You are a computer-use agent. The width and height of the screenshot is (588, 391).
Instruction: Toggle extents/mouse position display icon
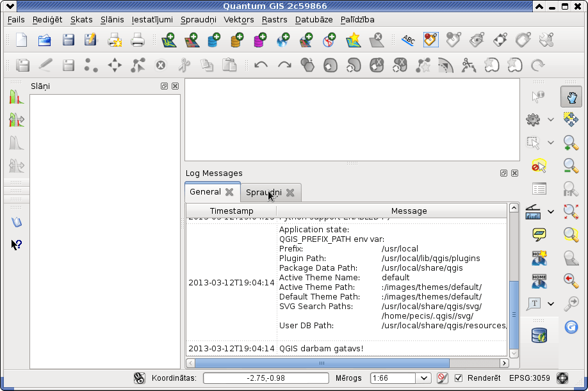tap(139, 378)
